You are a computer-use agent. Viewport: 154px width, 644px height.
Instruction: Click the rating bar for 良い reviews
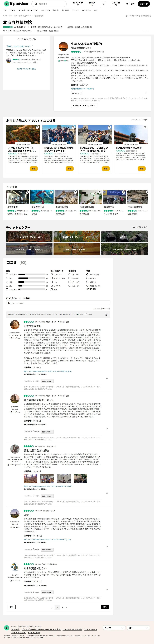click(31, 278)
